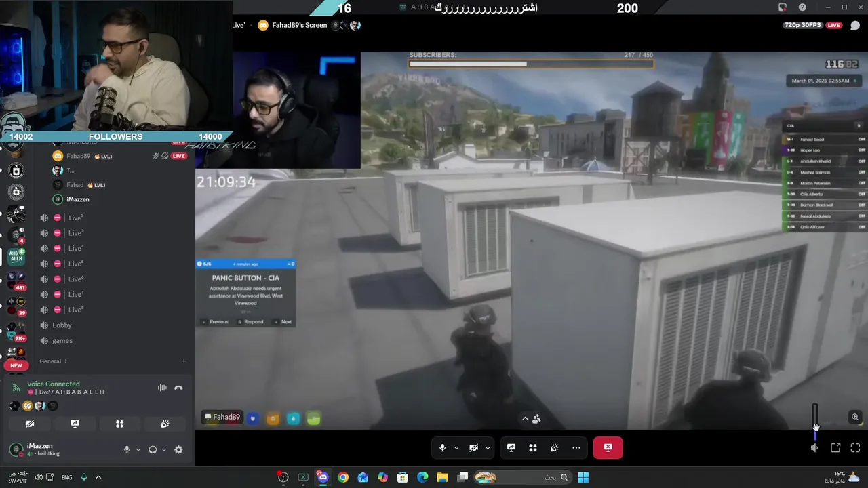Open Google Chrome in taskbar
The width and height of the screenshot is (868, 488).
click(x=343, y=477)
